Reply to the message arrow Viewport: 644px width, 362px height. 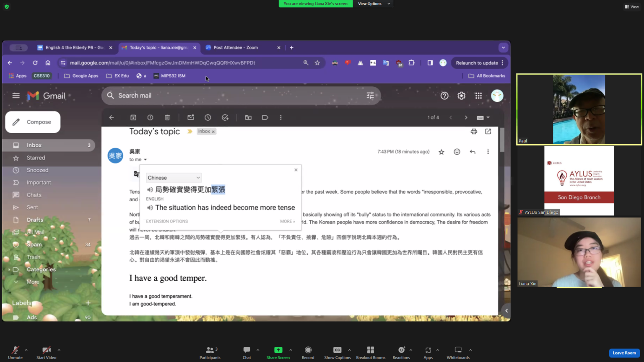point(473,152)
